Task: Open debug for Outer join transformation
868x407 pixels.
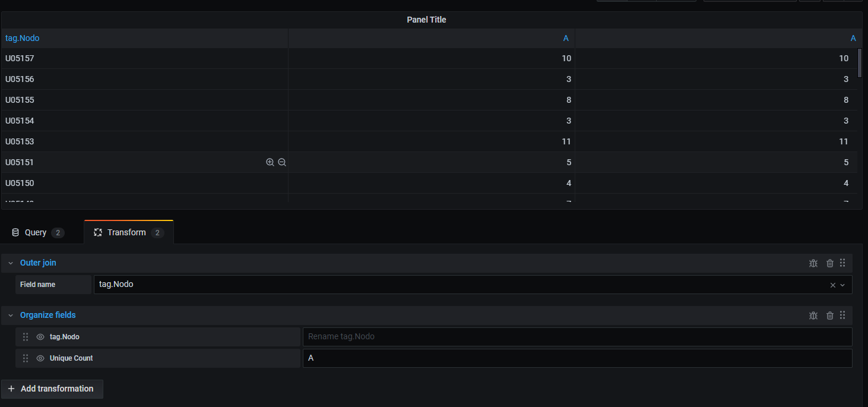Action: pos(813,263)
